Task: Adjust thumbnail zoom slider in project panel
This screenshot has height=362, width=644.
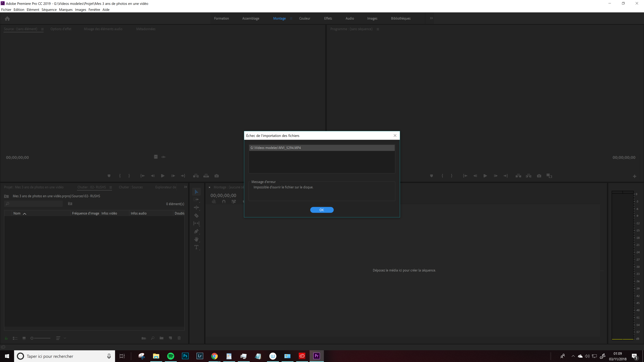Action: coord(32,338)
